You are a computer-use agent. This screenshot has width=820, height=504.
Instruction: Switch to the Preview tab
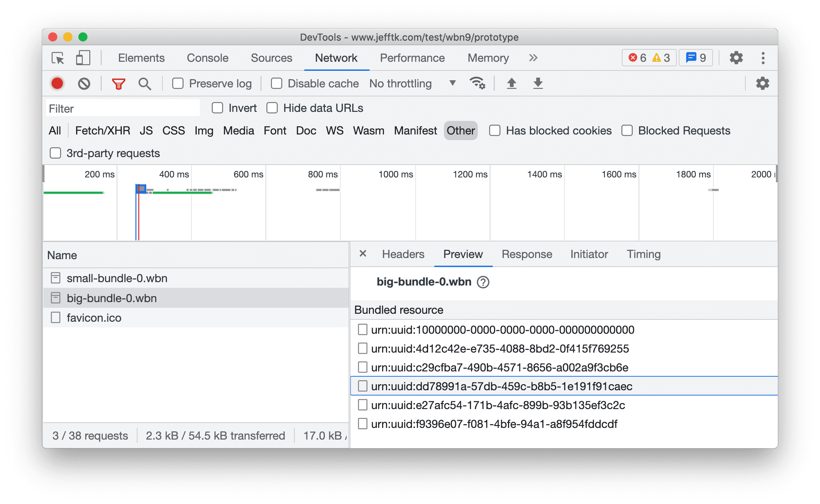(x=463, y=254)
